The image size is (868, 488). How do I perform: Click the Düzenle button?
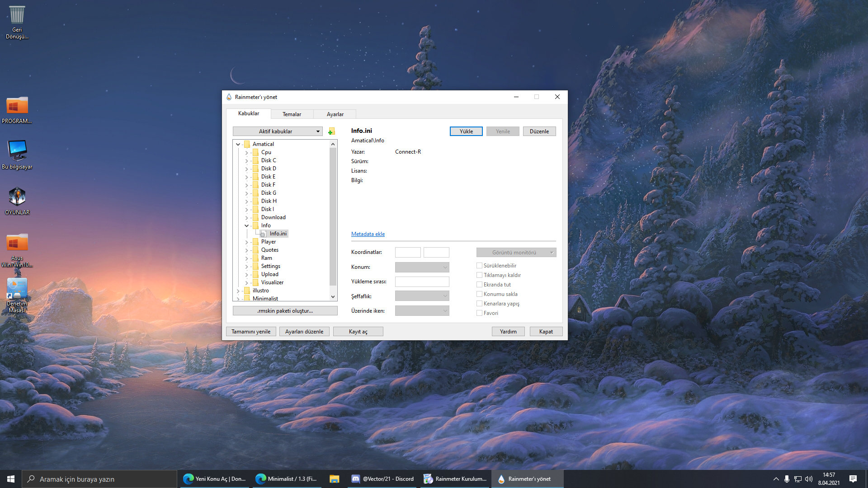pyautogui.click(x=539, y=131)
